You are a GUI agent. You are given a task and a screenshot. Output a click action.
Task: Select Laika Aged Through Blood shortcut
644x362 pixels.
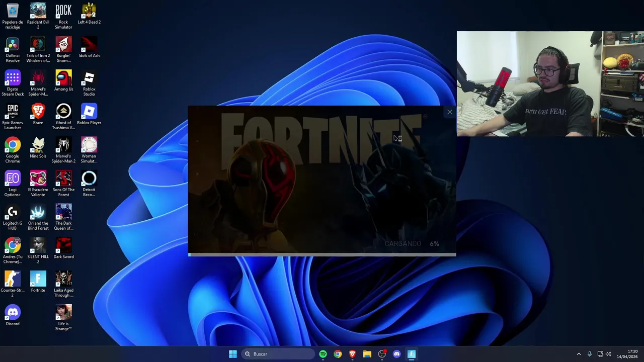click(x=63, y=284)
